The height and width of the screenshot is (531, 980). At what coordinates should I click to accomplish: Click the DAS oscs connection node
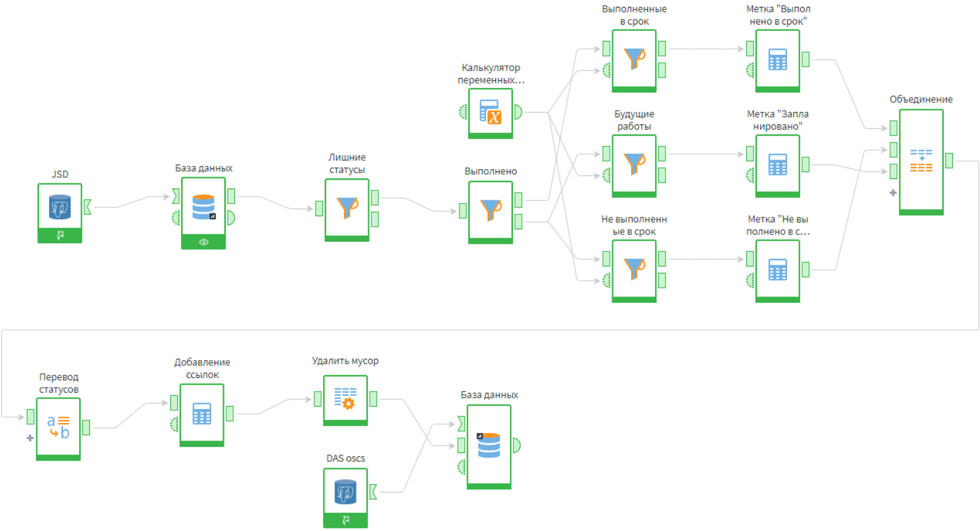[x=346, y=498]
